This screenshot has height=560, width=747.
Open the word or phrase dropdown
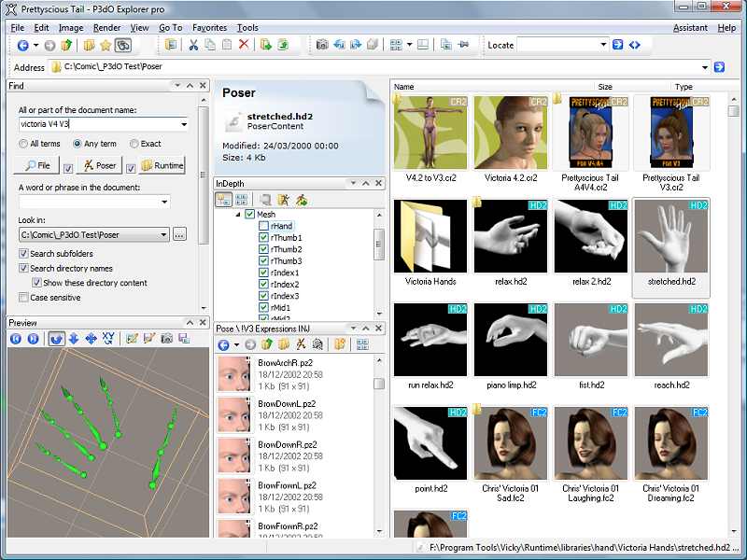tap(164, 202)
